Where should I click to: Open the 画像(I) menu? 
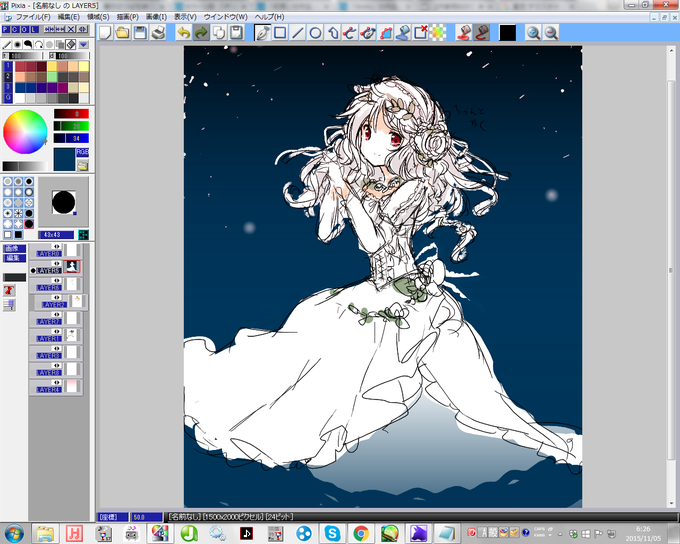point(156,17)
